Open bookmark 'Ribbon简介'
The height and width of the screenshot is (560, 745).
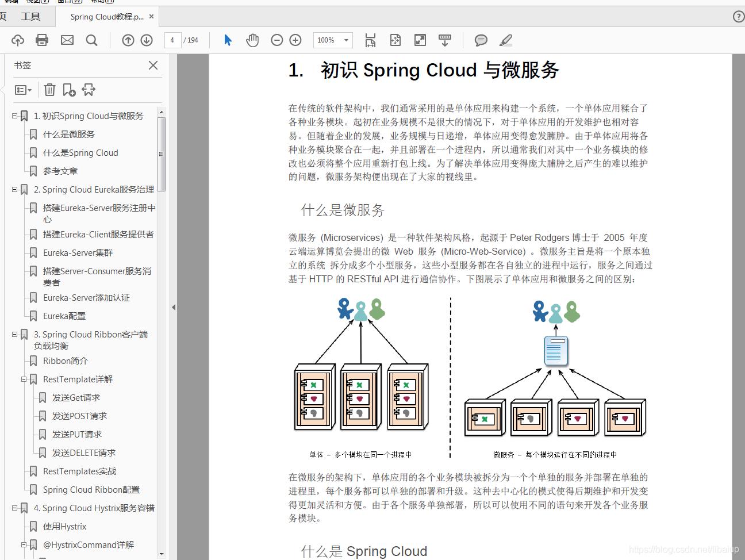tap(66, 360)
